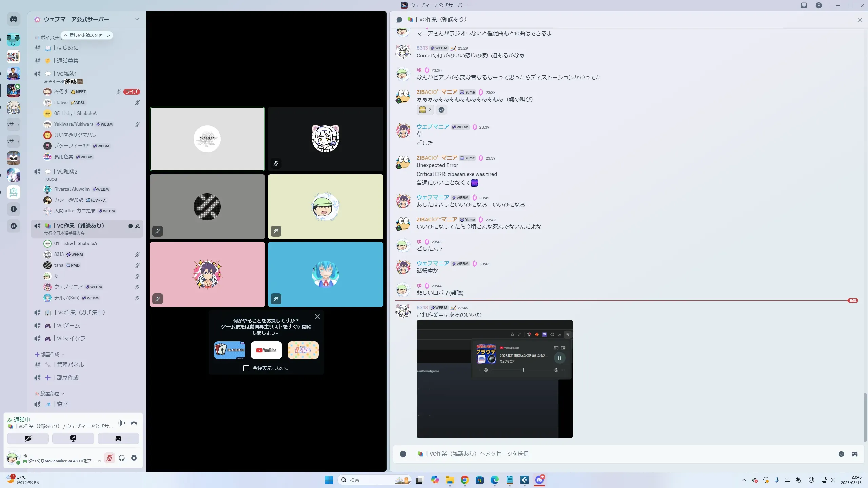Jump to 新しい未読メッセージ pill
This screenshot has width=868, height=488.
tap(87, 35)
